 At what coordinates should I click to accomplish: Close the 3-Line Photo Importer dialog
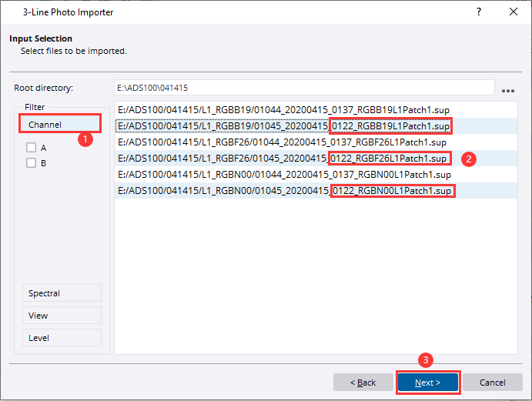tap(514, 12)
